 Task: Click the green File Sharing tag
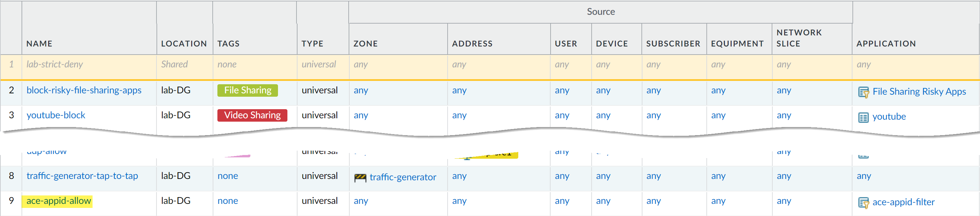click(247, 90)
